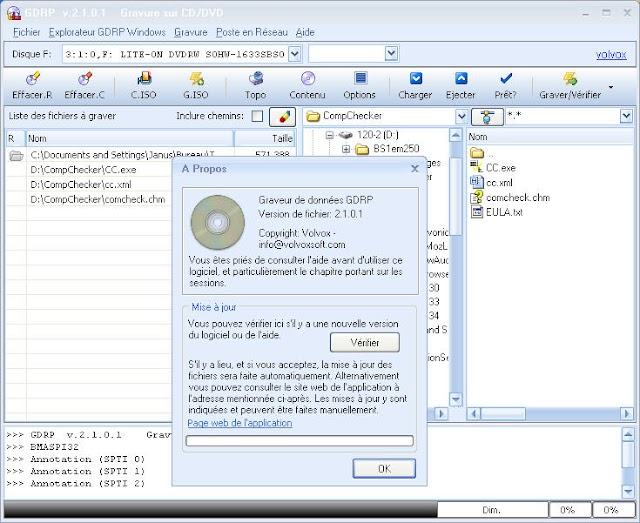Screen dimensions: 640x523
Task: Click the update progress bar in dialog
Action: [300, 441]
